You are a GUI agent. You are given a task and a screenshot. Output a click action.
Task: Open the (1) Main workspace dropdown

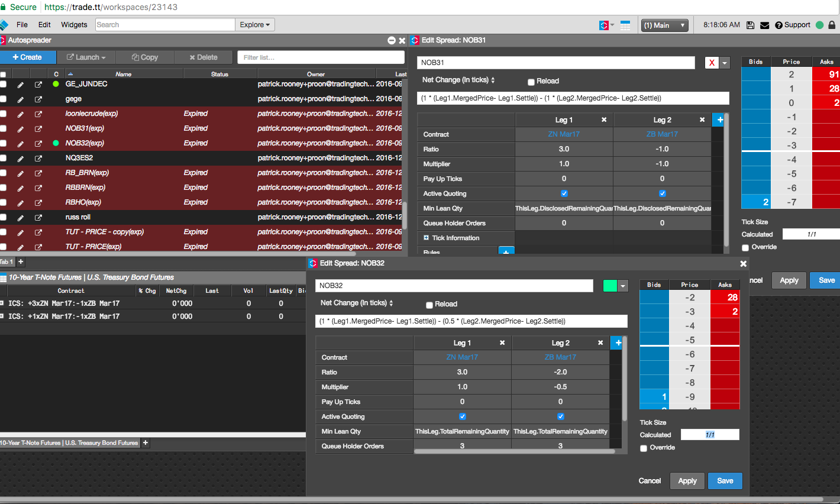coord(665,25)
